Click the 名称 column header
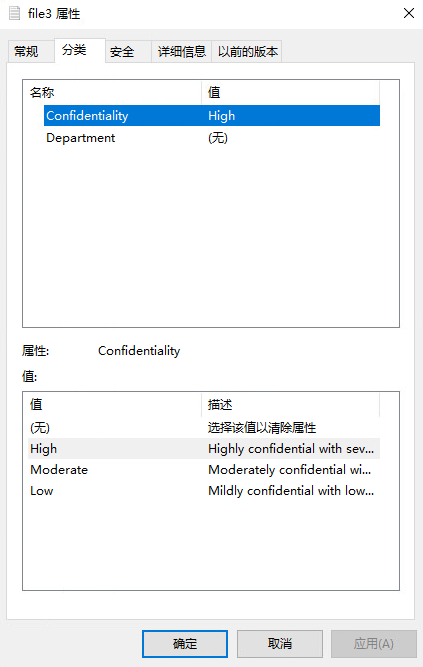This screenshot has width=423, height=667. point(112,92)
